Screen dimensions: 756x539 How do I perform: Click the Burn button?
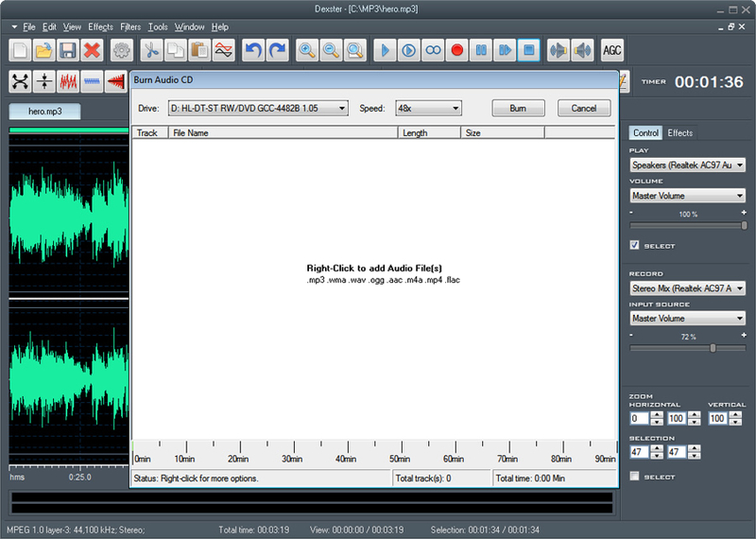518,108
